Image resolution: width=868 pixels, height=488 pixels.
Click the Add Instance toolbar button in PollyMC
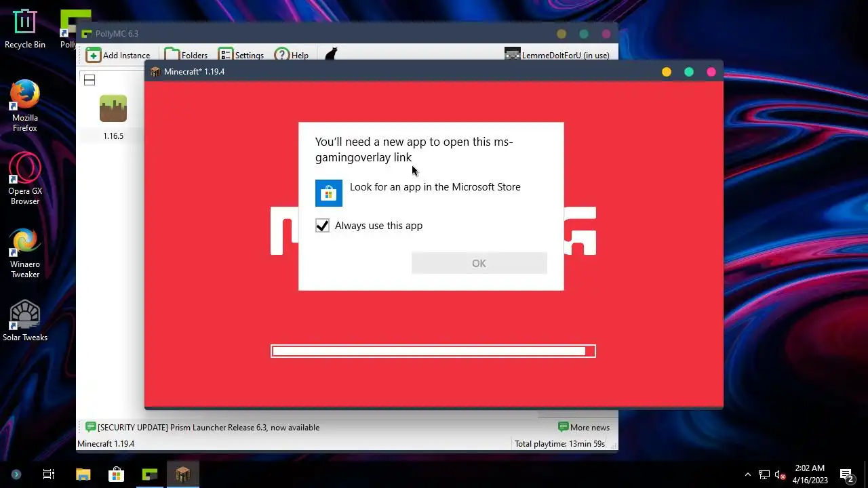coord(118,56)
